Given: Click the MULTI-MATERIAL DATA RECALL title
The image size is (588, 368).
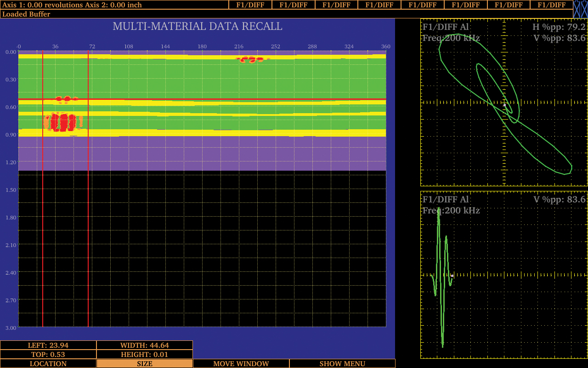Looking at the screenshot, I should (x=198, y=26).
